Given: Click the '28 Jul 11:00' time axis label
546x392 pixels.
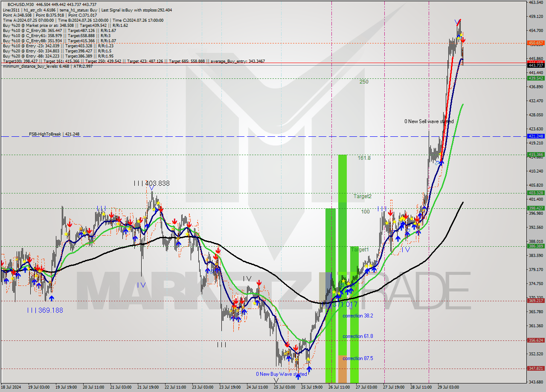Looking at the screenshot, I should click(x=421, y=387).
